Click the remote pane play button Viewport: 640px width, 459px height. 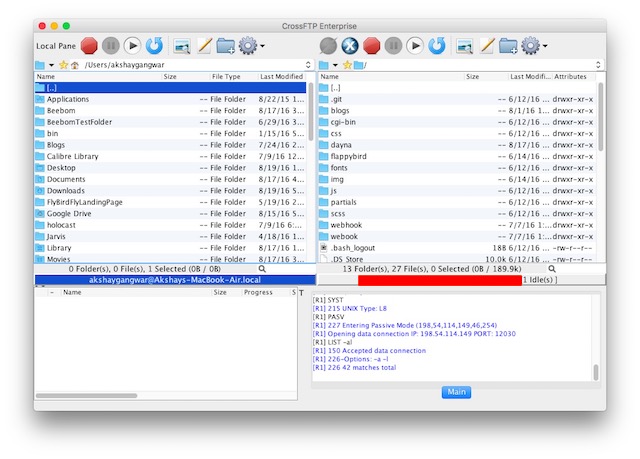pos(415,46)
